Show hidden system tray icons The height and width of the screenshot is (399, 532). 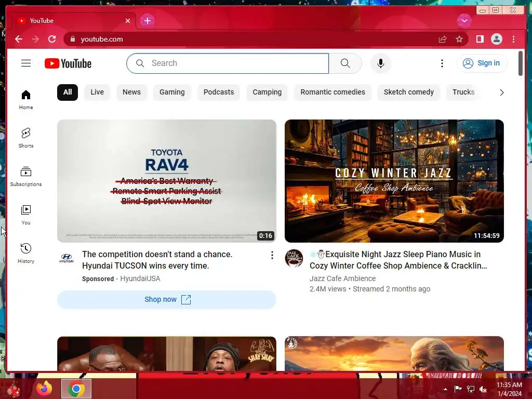(x=445, y=389)
